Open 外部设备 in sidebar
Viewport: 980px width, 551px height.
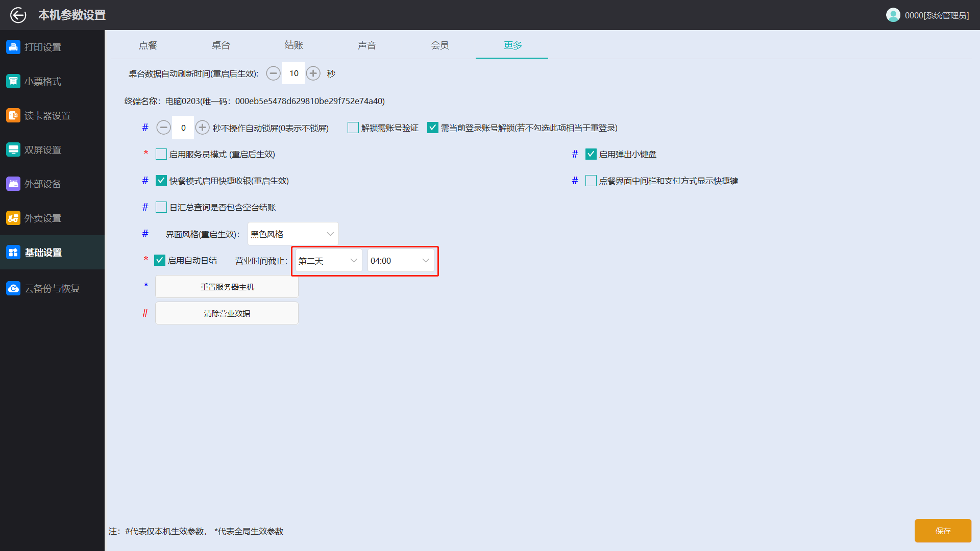coord(52,184)
